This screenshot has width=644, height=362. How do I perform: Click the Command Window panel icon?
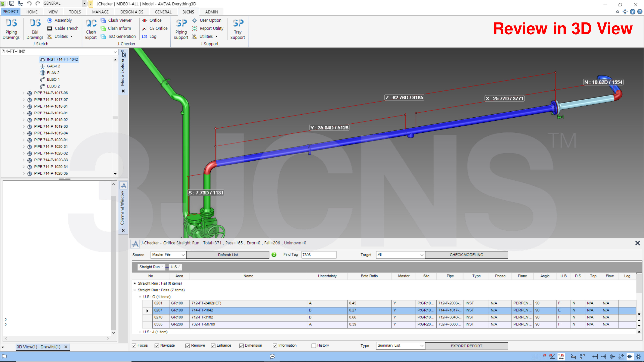pyautogui.click(x=123, y=186)
